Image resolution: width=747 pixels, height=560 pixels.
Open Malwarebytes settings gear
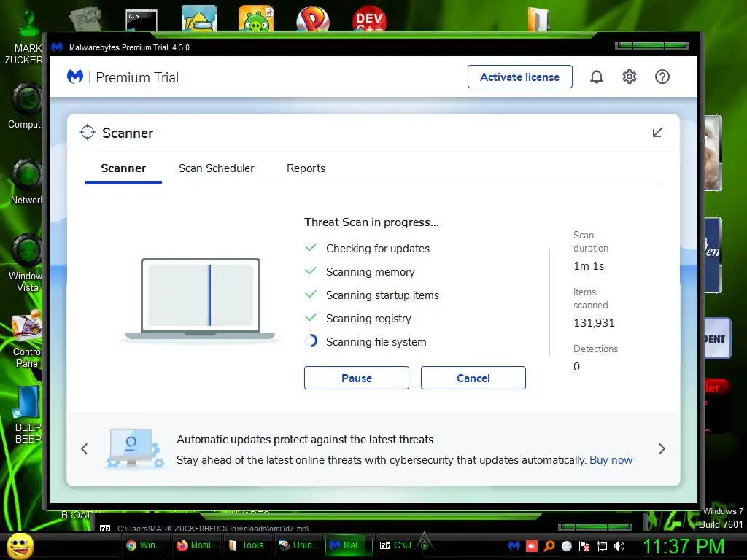click(x=630, y=77)
